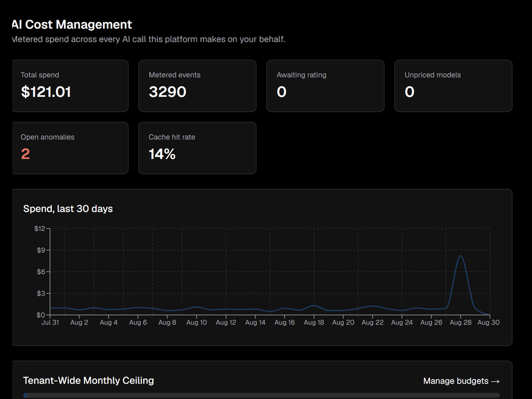Click the Aug 8 axis label

pyautogui.click(x=167, y=322)
